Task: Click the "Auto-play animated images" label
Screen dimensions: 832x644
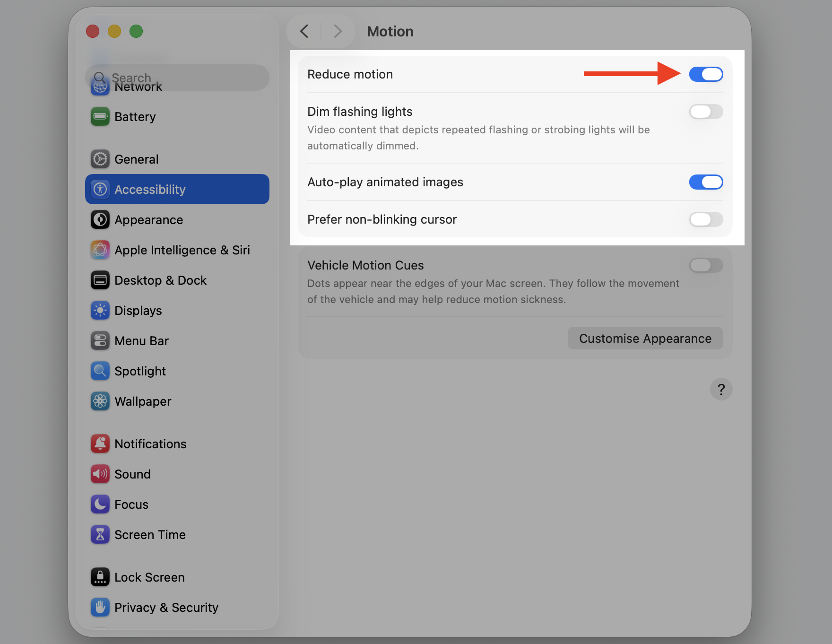Action: point(385,182)
